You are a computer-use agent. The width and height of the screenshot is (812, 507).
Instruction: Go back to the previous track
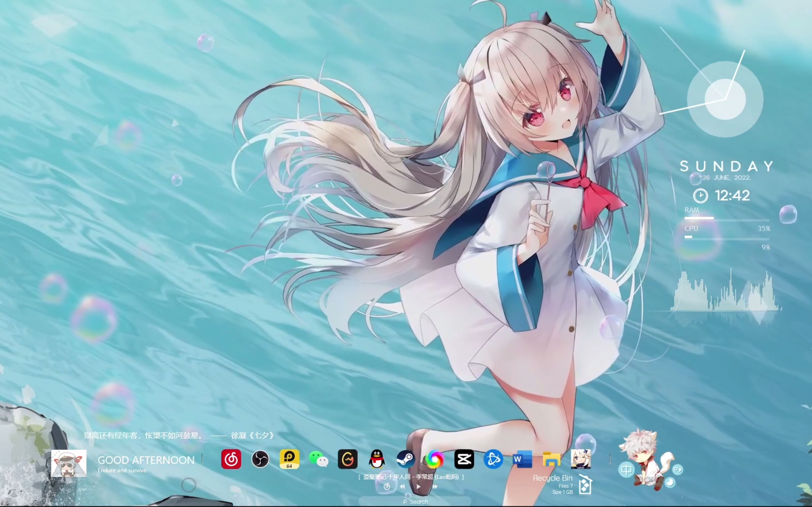tap(402, 486)
